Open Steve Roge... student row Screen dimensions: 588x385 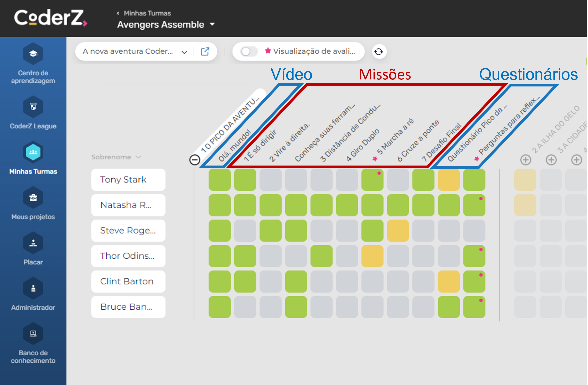coord(128,231)
